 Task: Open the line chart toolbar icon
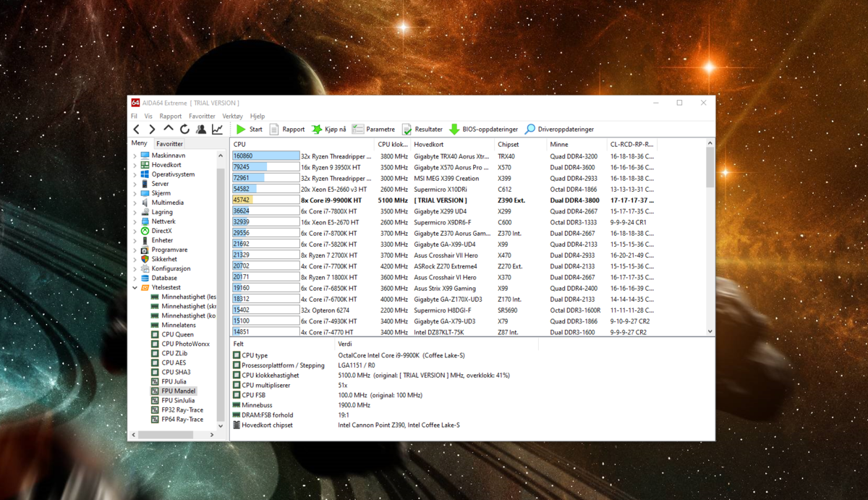click(x=217, y=130)
